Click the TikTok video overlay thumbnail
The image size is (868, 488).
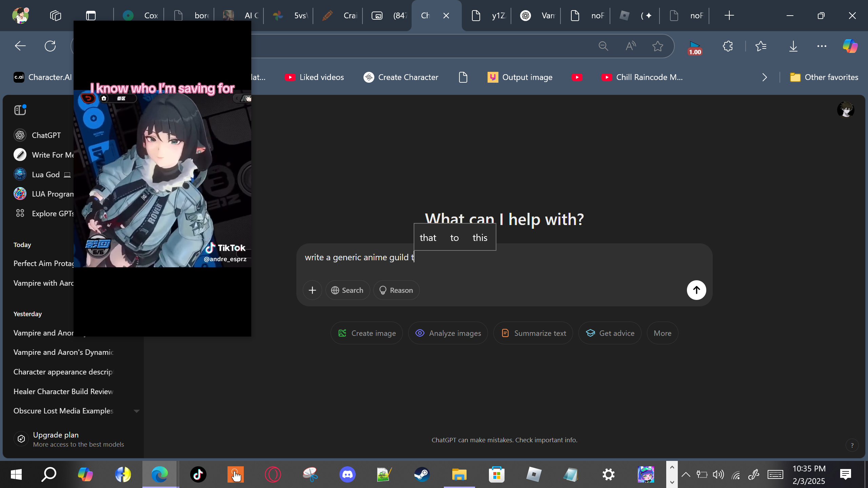tap(162, 179)
